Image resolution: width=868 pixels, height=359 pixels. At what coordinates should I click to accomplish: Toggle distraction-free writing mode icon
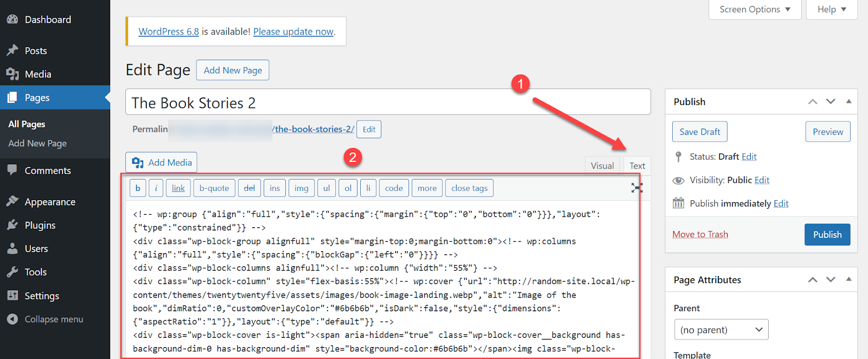(x=637, y=188)
